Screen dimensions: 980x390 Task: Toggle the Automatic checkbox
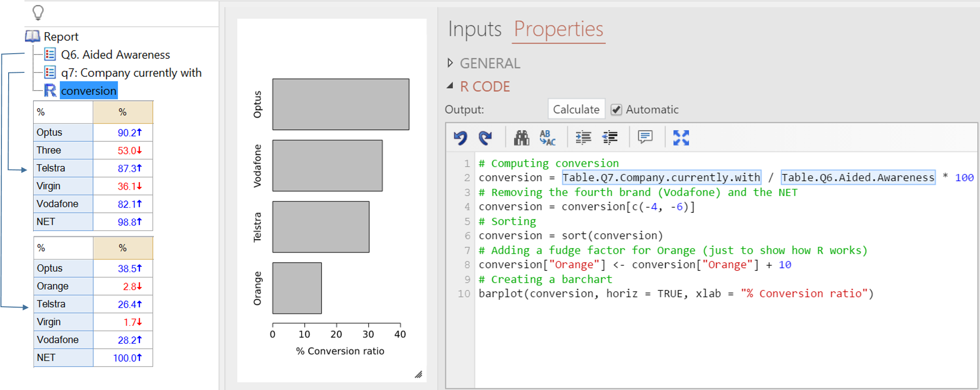pyautogui.click(x=617, y=110)
